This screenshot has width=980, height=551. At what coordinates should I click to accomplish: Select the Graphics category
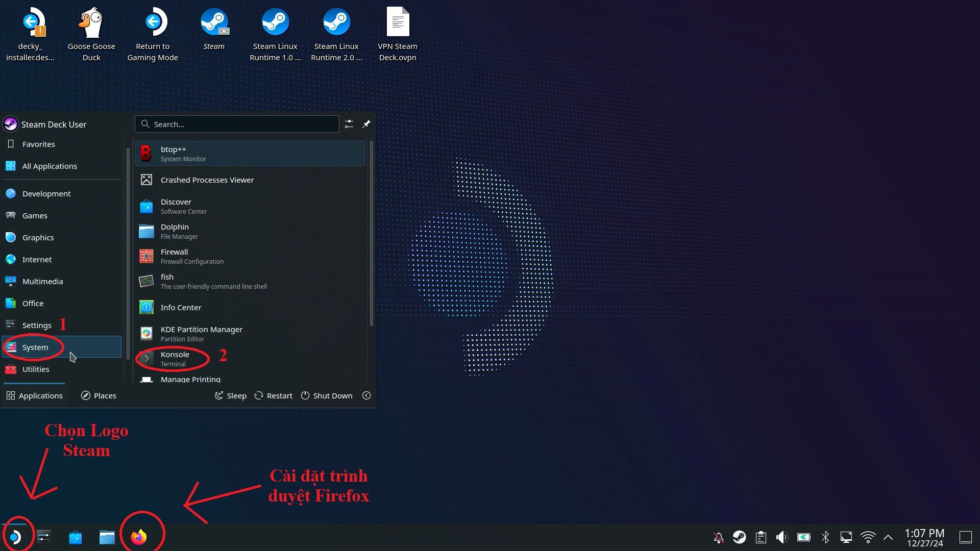(x=62, y=238)
